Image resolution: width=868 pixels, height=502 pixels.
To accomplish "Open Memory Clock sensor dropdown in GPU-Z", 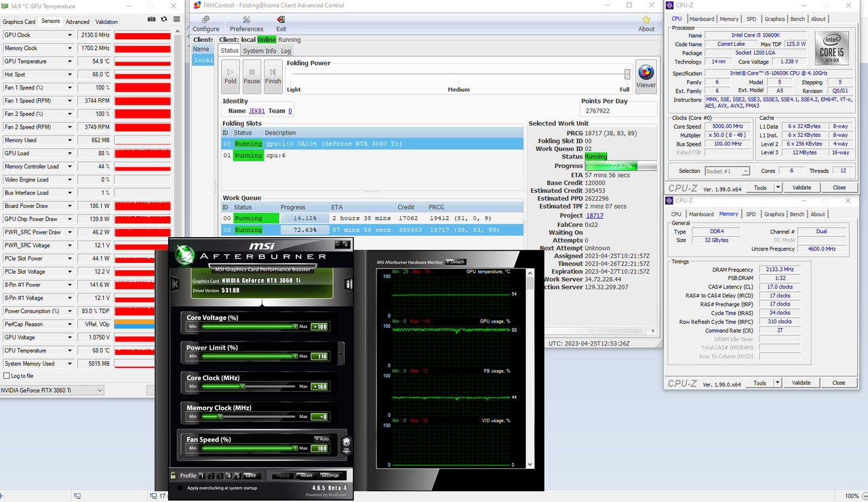I will pos(69,48).
